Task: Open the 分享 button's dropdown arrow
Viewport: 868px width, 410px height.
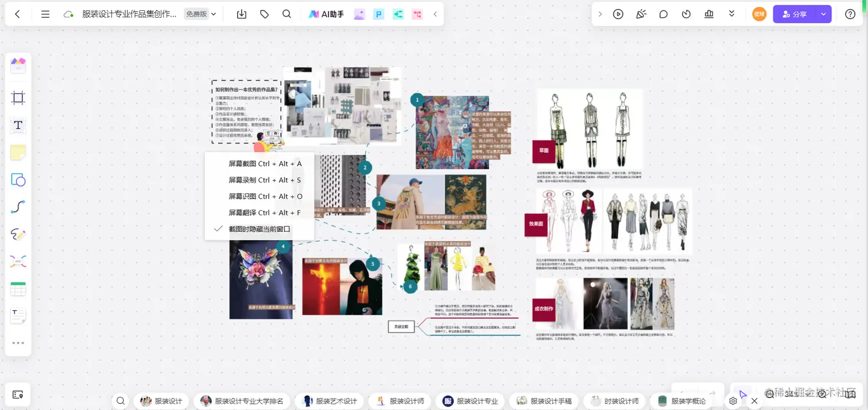Action: point(823,14)
